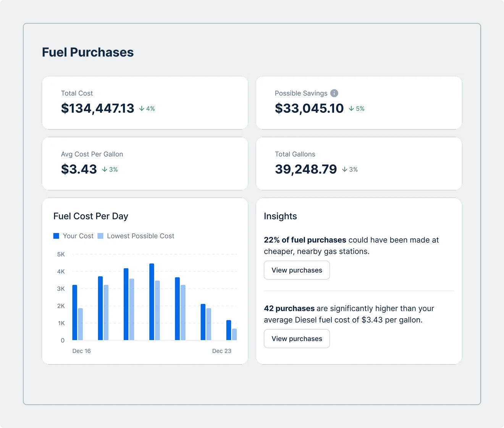Select the light blue Lowest Possible Cost legend square

(100, 236)
